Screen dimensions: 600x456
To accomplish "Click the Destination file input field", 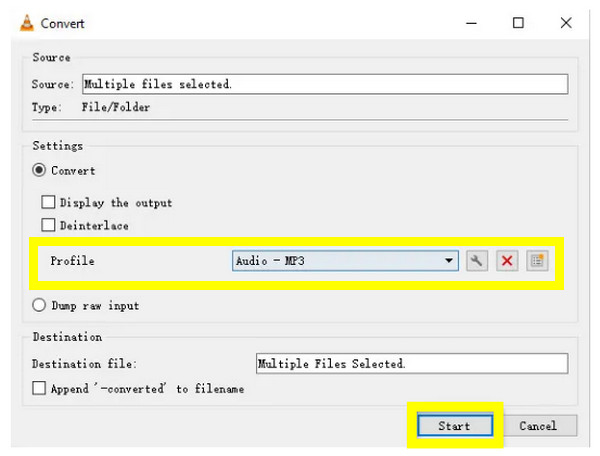I will [412, 363].
